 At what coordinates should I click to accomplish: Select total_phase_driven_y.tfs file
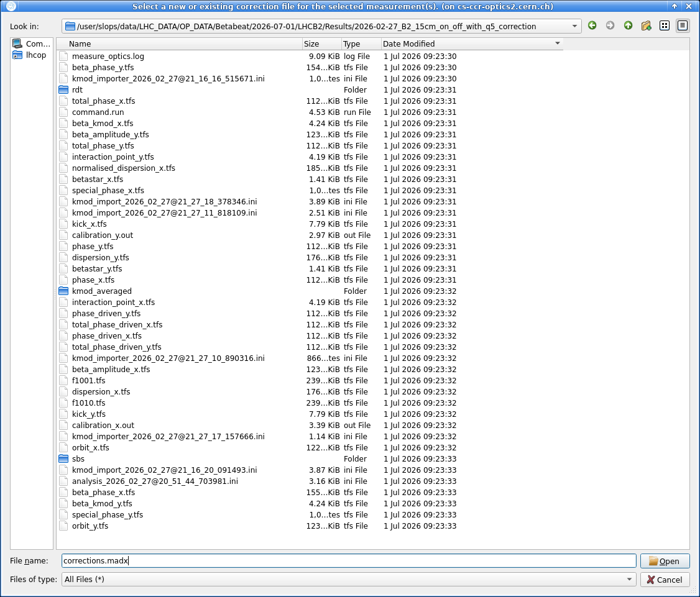[116, 347]
